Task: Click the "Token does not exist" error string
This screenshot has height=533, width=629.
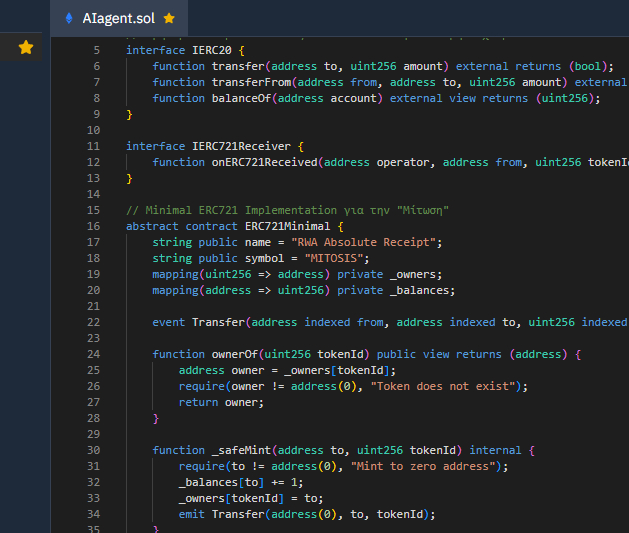Action: point(443,386)
